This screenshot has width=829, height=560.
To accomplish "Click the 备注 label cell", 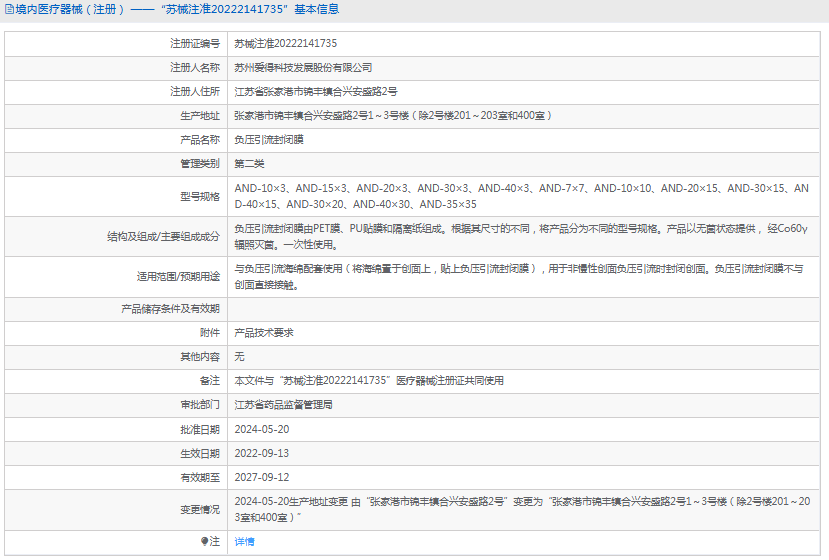I will click(x=116, y=381).
